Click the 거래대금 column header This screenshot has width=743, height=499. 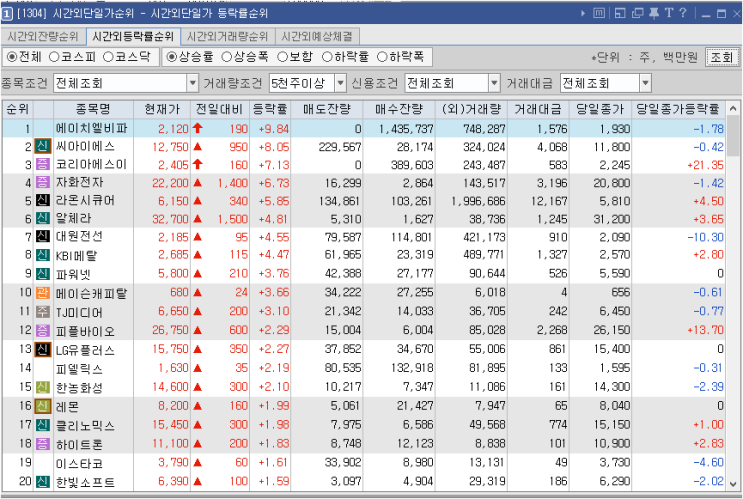(x=538, y=109)
